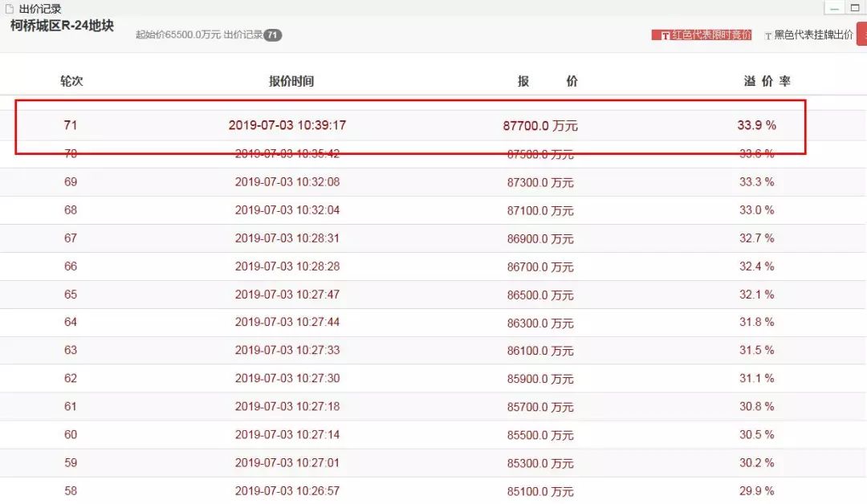Click timestamp 2019-07-03 10:28:31
This screenshot has height=504, width=867.
[287, 238]
